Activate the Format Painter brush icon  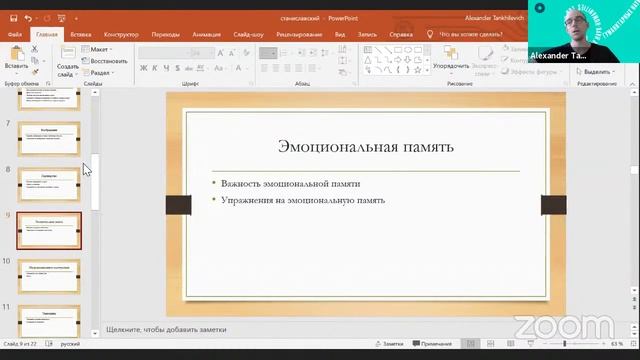(x=35, y=72)
